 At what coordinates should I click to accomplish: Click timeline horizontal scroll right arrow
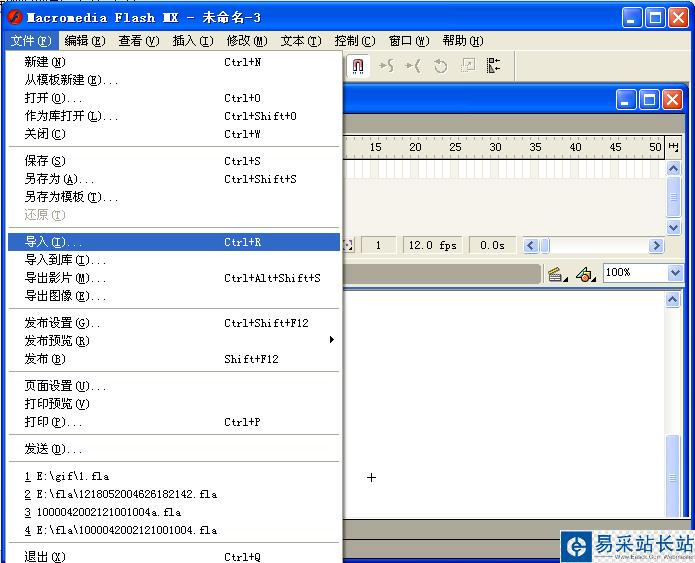(656, 245)
